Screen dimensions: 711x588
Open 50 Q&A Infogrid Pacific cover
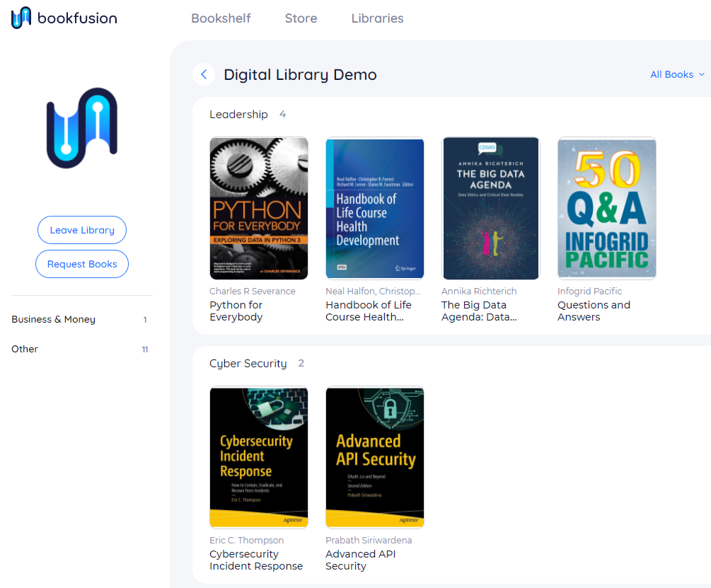click(x=607, y=208)
